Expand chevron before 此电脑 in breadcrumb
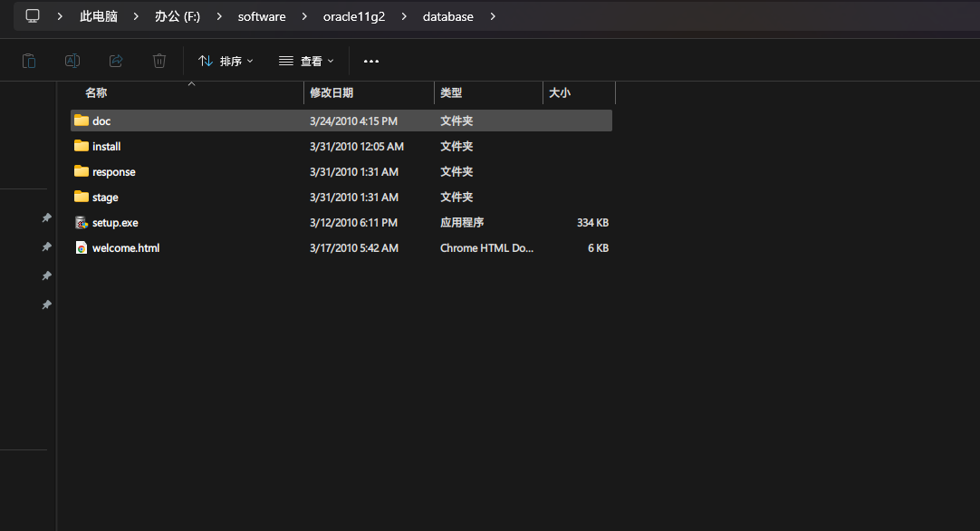 point(60,16)
